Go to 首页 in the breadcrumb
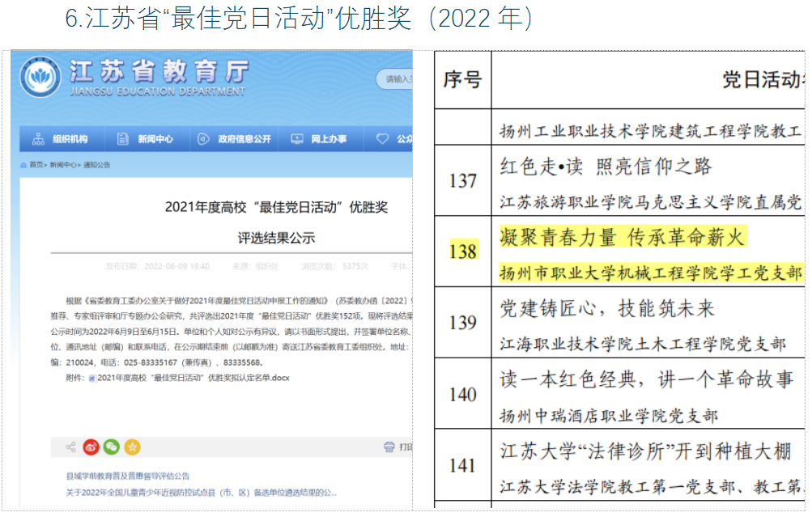The width and height of the screenshot is (812, 521). (x=36, y=165)
